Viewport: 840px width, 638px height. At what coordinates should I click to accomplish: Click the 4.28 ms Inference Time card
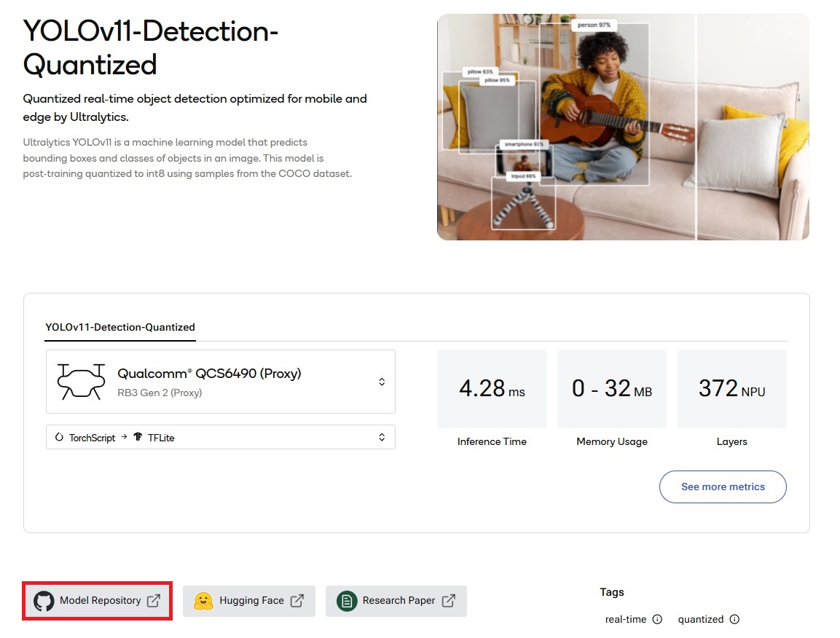pos(492,388)
